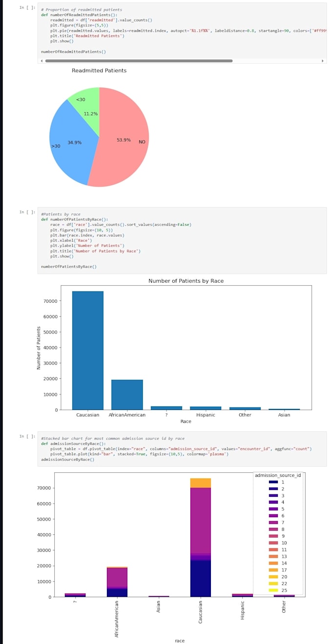Select the In [ ]: prompt beside patients by race cell
Screen dimensions: 332x644
[x=27, y=212]
